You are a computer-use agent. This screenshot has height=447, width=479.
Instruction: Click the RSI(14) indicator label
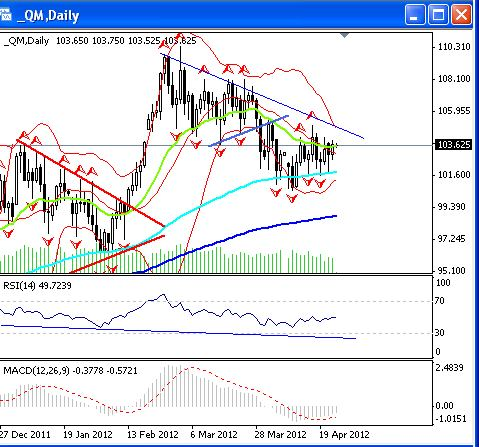(37, 286)
